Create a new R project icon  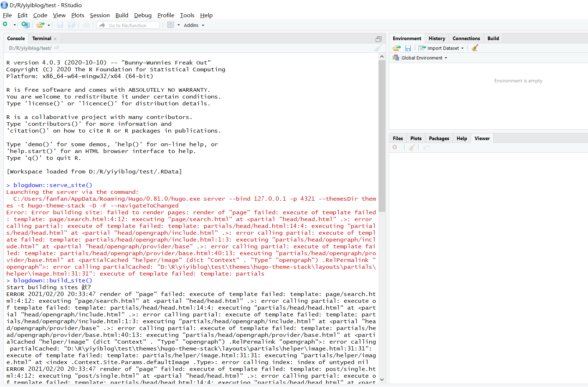[25, 25]
